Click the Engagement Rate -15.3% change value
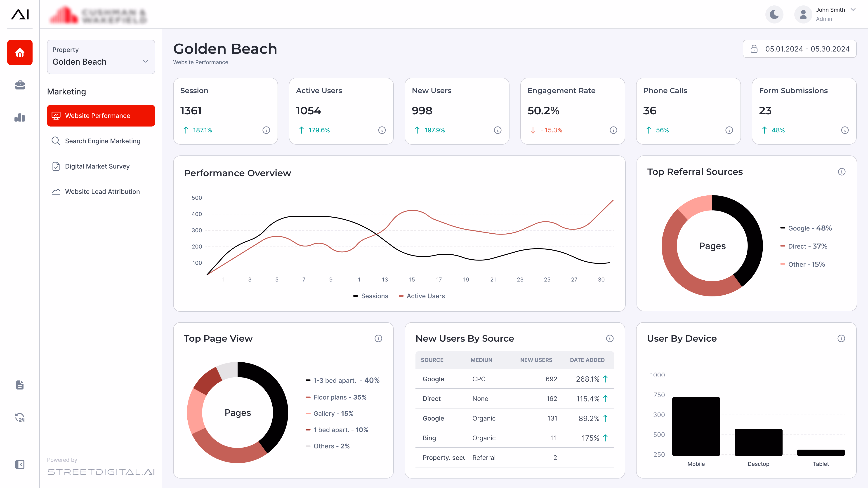The height and width of the screenshot is (488, 868). [551, 130]
